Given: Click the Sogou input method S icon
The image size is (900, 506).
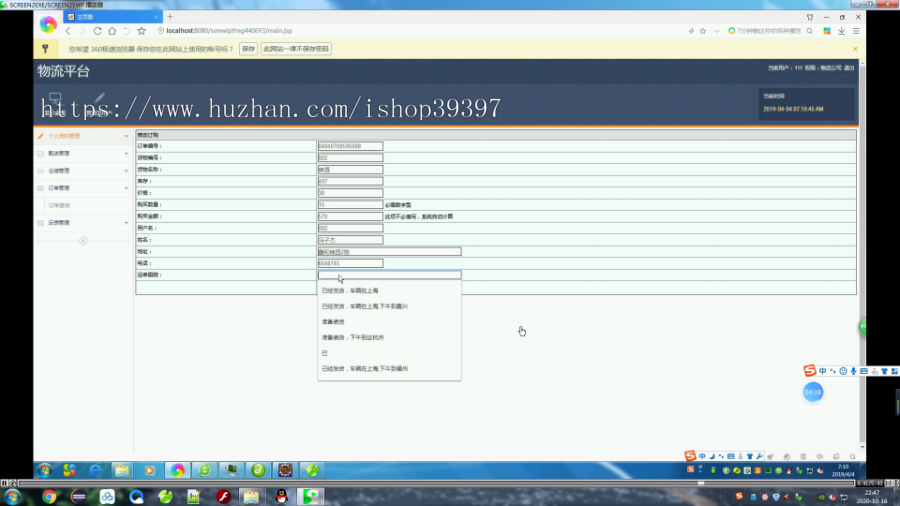Looking at the screenshot, I should [809, 371].
